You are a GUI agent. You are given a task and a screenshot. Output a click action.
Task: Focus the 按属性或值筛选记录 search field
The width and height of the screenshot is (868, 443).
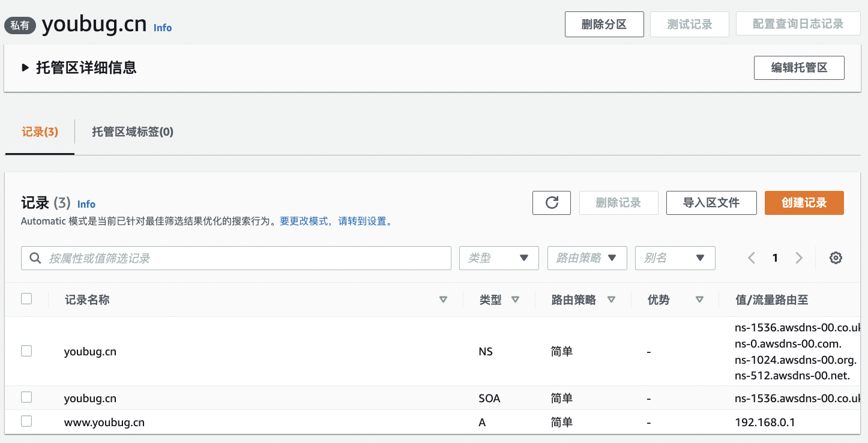point(236,258)
